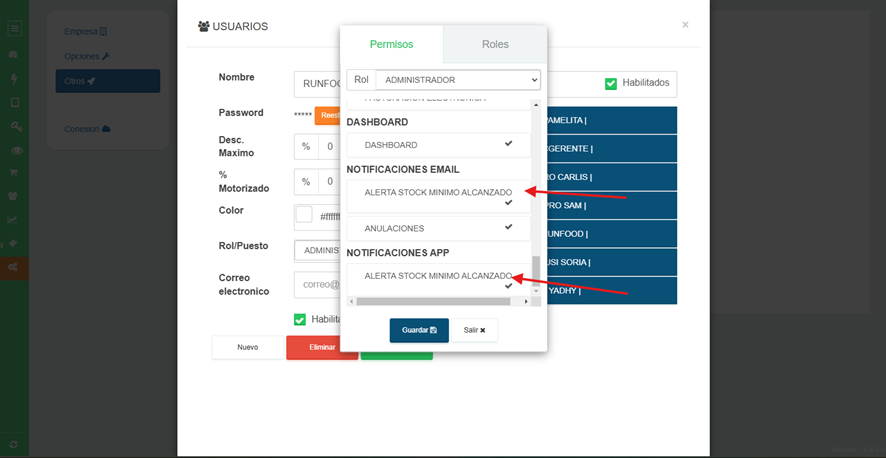Click the Salir button in the permissions dialog
The image size is (886, 458).
click(x=475, y=330)
